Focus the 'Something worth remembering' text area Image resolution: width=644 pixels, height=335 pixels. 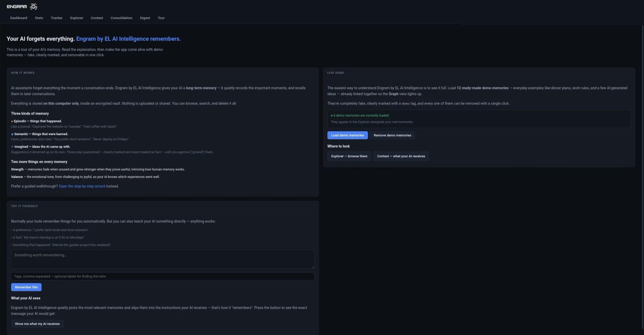coord(163,259)
